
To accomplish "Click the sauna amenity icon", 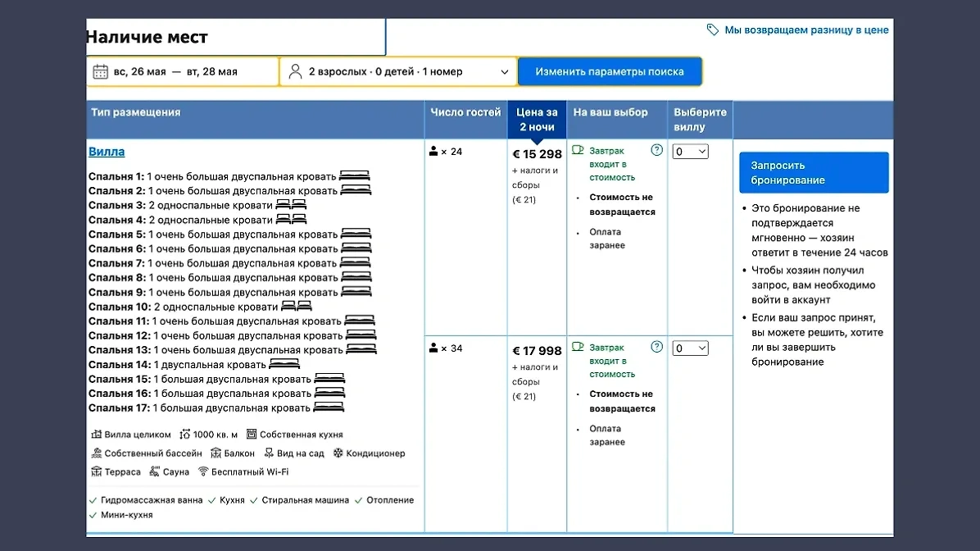I will 155,472.
